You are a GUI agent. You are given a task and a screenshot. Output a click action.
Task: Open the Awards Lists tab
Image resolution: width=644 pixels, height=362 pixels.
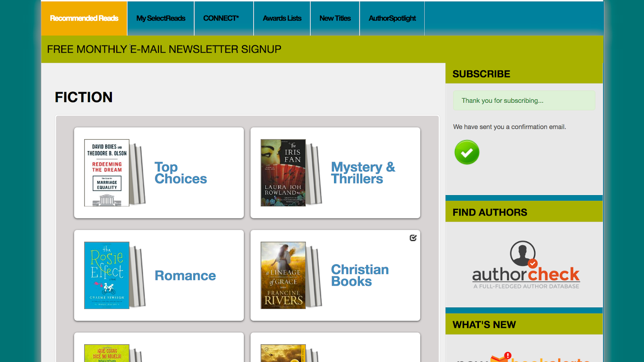282,18
